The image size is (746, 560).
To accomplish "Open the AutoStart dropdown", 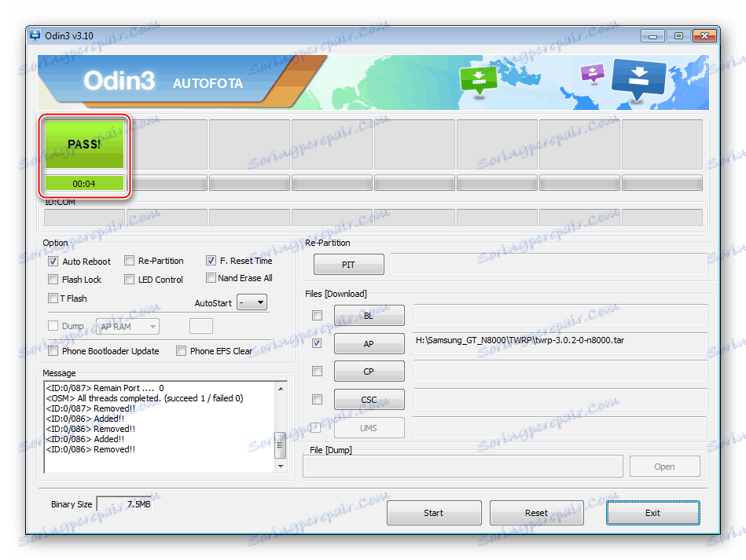I will click(x=252, y=302).
